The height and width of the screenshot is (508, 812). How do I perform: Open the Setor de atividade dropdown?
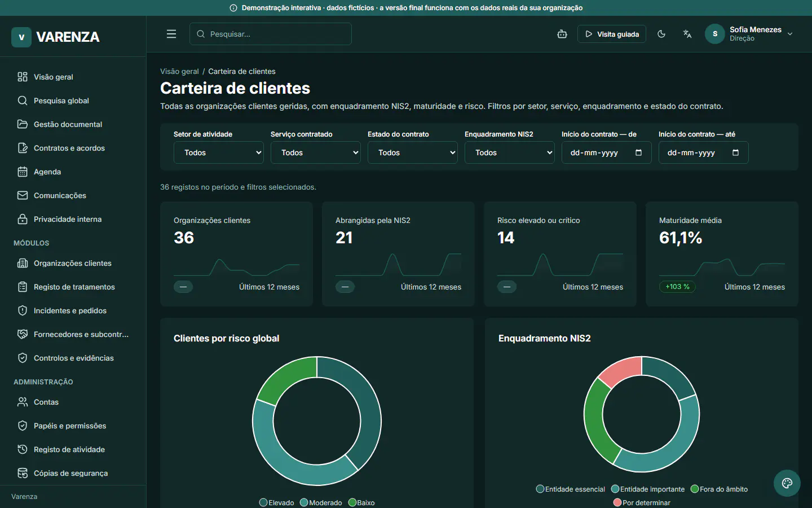click(x=219, y=152)
